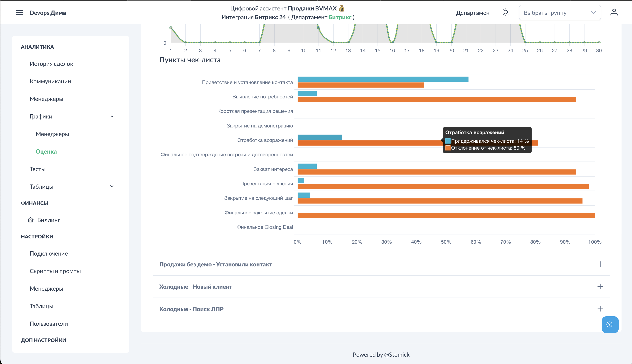The height and width of the screenshot is (364, 632).
Task: Open Тесты in the sidebar
Action: click(x=37, y=169)
